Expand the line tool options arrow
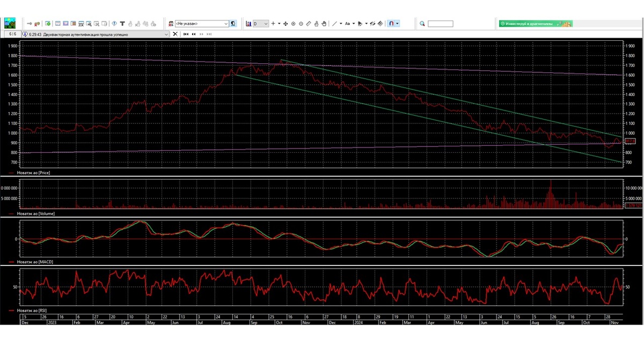 tap(341, 24)
